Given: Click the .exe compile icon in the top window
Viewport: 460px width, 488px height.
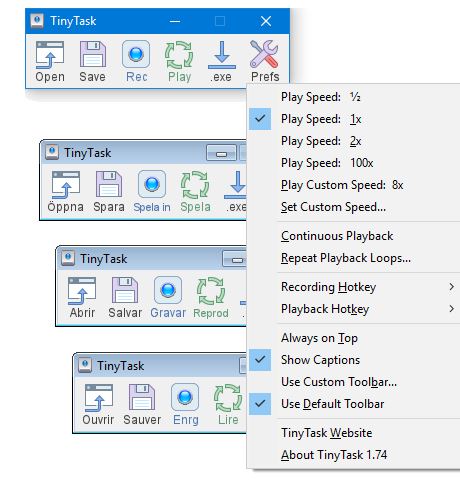Looking at the screenshot, I should 222,55.
